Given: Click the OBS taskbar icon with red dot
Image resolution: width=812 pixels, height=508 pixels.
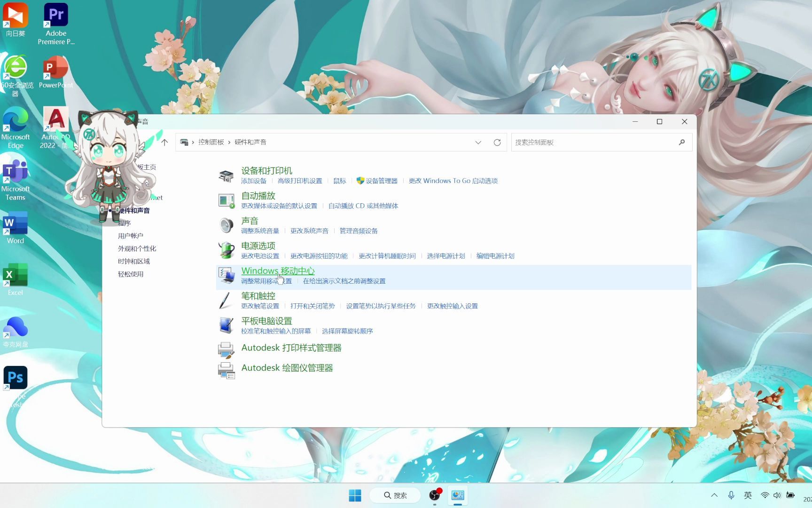Looking at the screenshot, I should [x=435, y=495].
